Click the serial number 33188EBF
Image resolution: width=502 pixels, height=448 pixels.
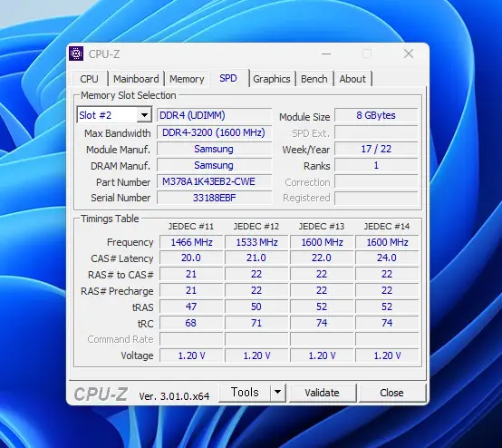point(214,198)
